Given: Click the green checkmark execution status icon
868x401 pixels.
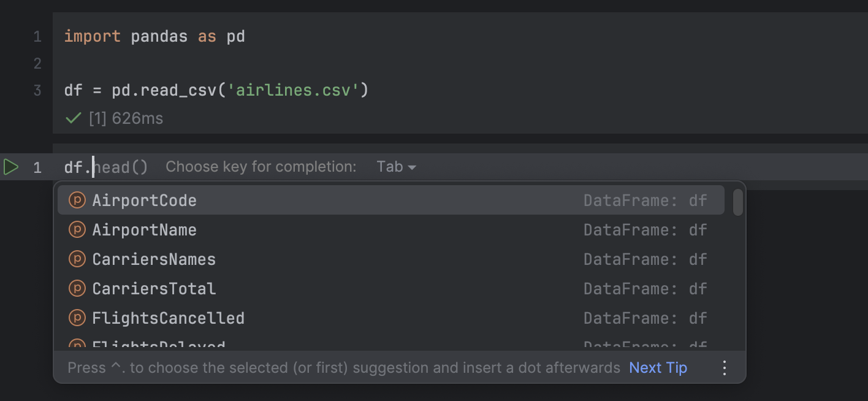Looking at the screenshot, I should coord(73,118).
